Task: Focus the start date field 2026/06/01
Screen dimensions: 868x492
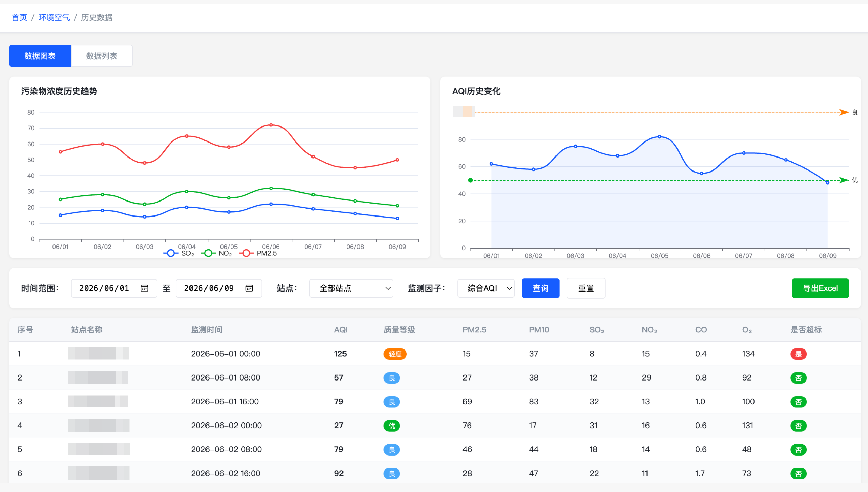Action: 114,288
